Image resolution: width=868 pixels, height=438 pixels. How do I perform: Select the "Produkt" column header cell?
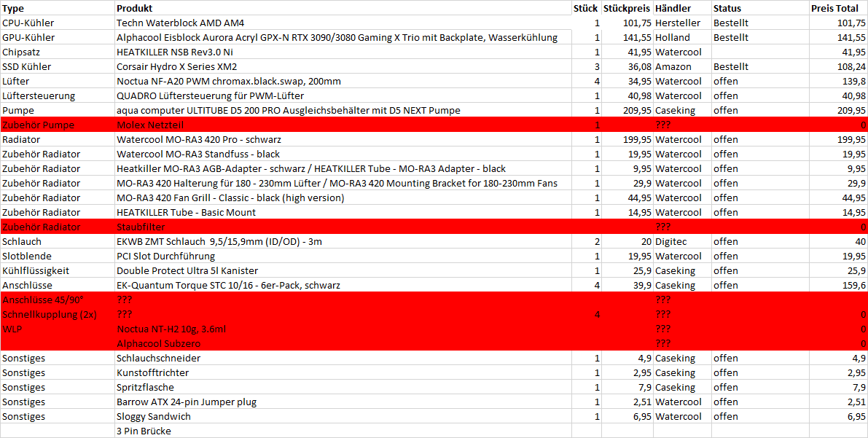[343, 8]
